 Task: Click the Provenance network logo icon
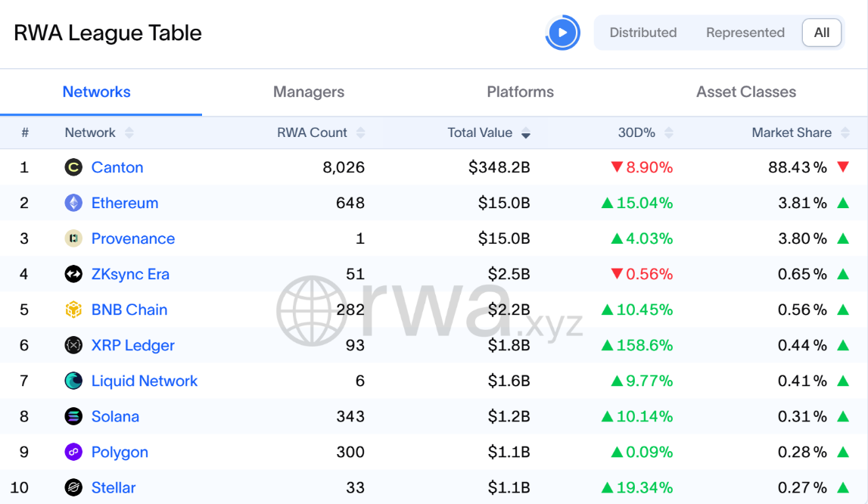(x=73, y=238)
